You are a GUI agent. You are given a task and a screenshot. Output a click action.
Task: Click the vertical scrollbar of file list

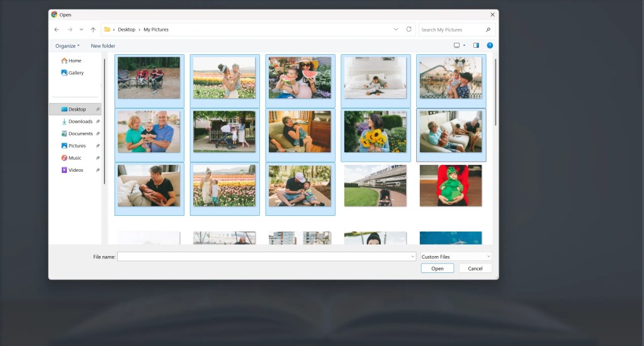pyautogui.click(x=495, y=94)
